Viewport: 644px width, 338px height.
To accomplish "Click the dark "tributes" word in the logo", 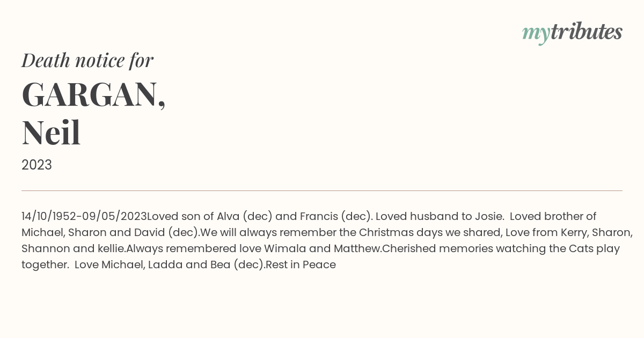I will coord(586,32).
